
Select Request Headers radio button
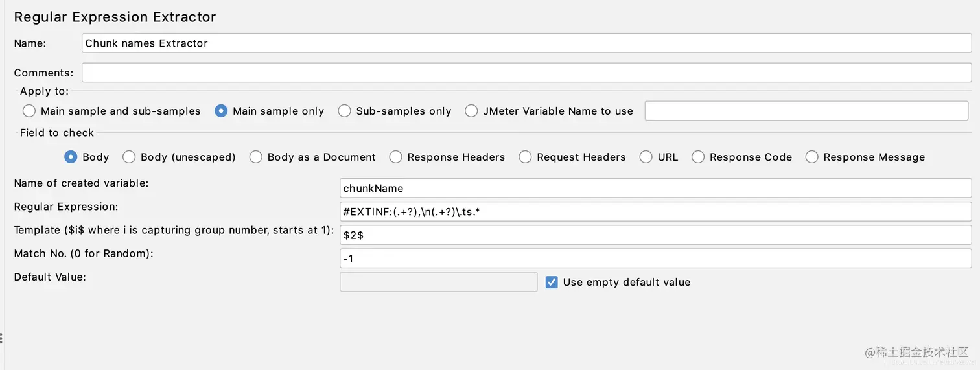coord(526,157)
